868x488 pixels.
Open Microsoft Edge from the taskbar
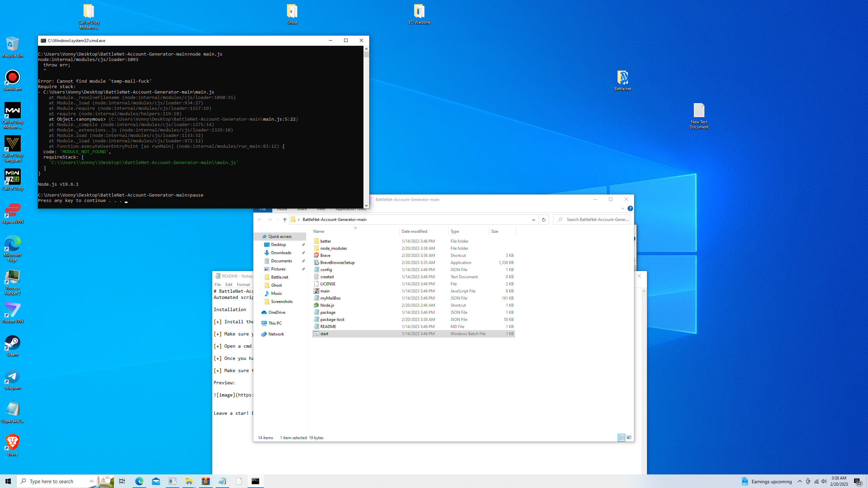(x=139, y=481)
